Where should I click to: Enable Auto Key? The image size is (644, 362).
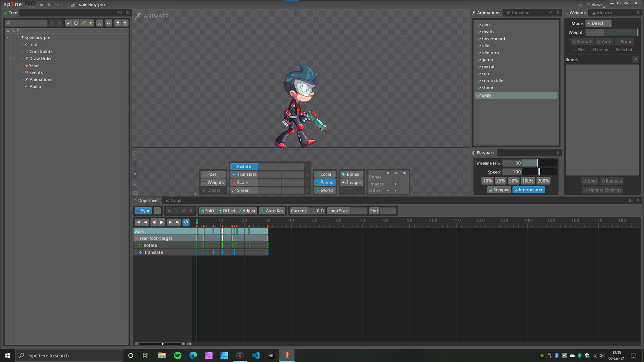272,211
